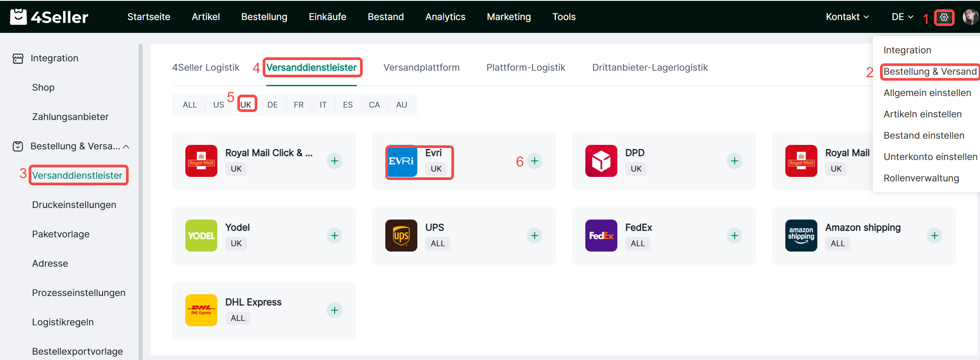
Task: Select the UK country filter
Action: click(246, 105)
